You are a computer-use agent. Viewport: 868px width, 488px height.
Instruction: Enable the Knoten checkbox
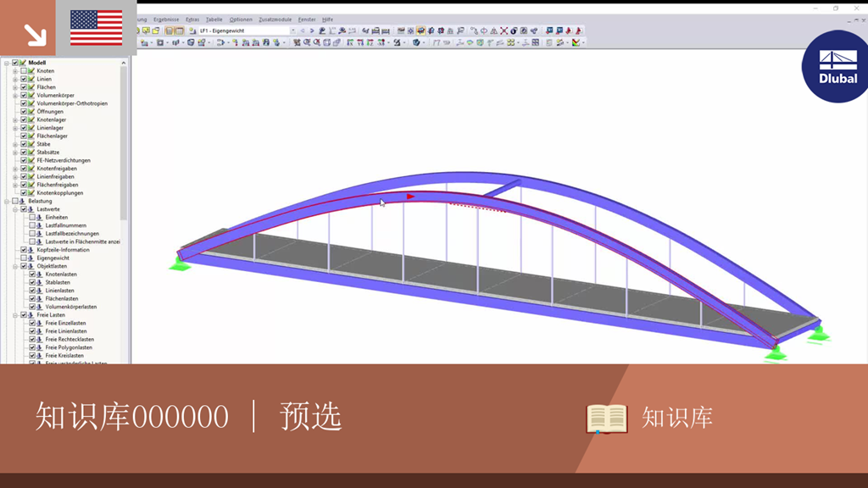(x=24, y=71)
